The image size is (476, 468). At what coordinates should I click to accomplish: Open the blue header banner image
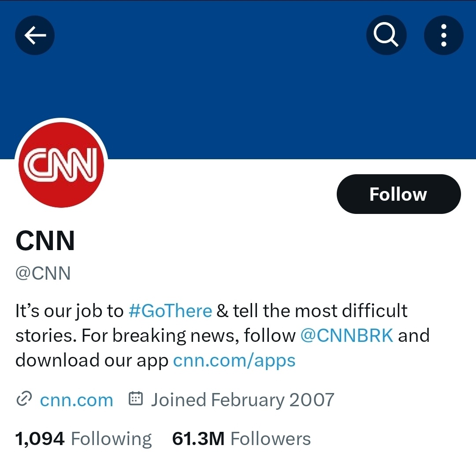[238, 80]
